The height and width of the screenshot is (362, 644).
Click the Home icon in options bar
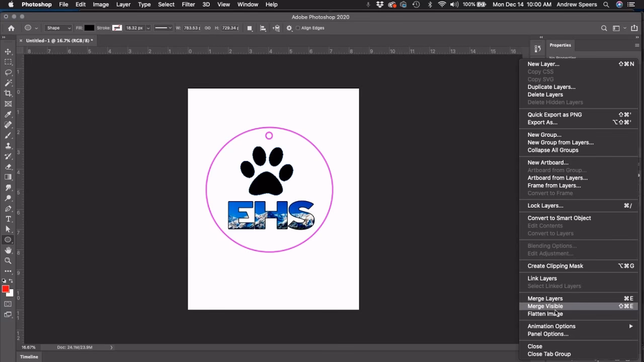point(11,28)
